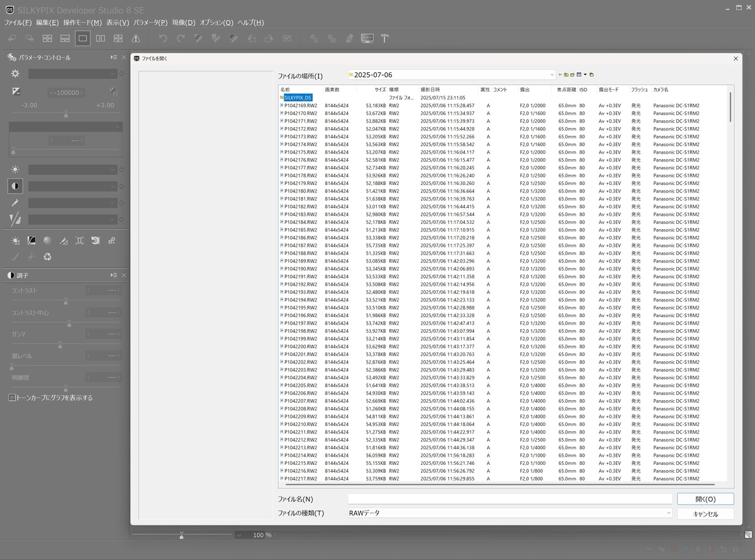Click the ファイル名(N) input field
Screen dimensions: 755x560
(510, 499)
